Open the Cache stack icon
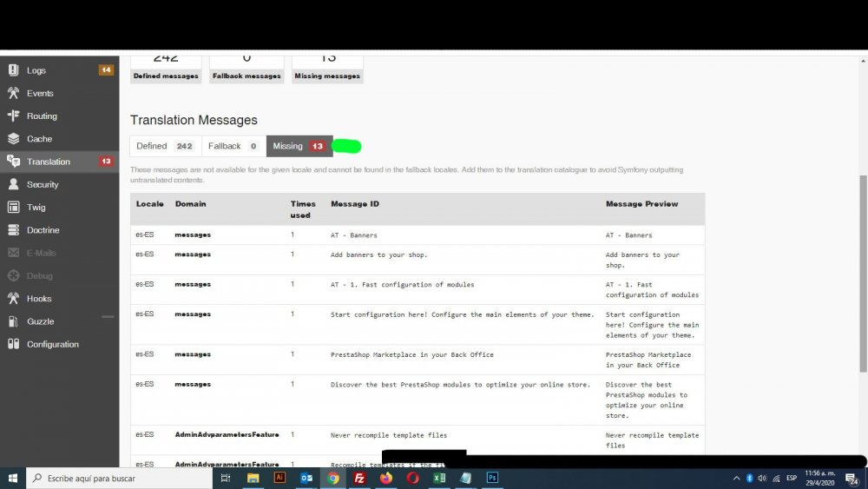Screen dimensions: 868x489 coord(13,138)
